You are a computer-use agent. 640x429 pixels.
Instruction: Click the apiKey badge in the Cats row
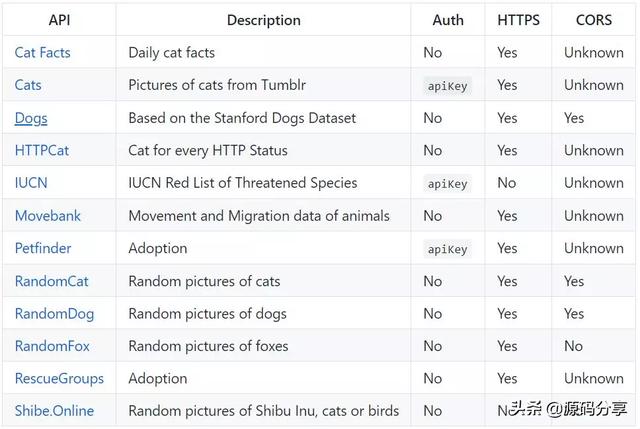(447, 86)
